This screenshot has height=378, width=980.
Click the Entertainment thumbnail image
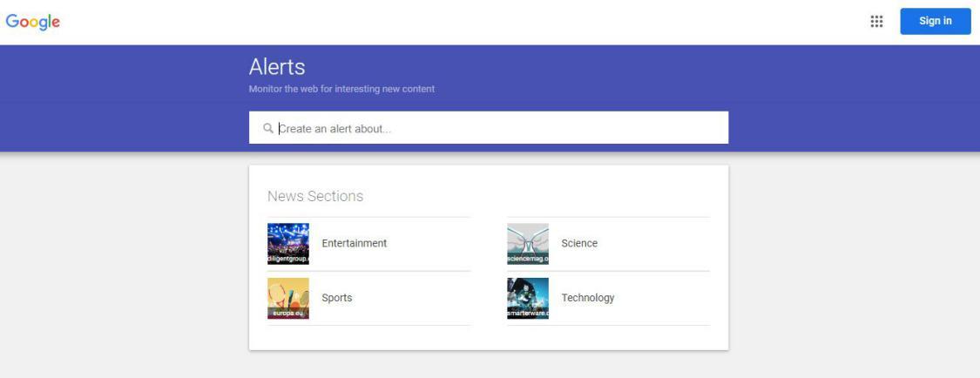click(288, 244)
